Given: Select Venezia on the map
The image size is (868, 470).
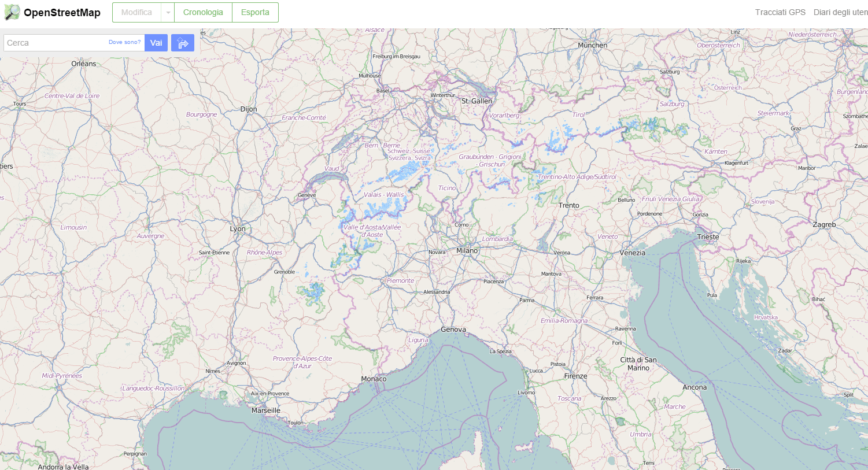Looking at the screenshot, I should 632,253.
